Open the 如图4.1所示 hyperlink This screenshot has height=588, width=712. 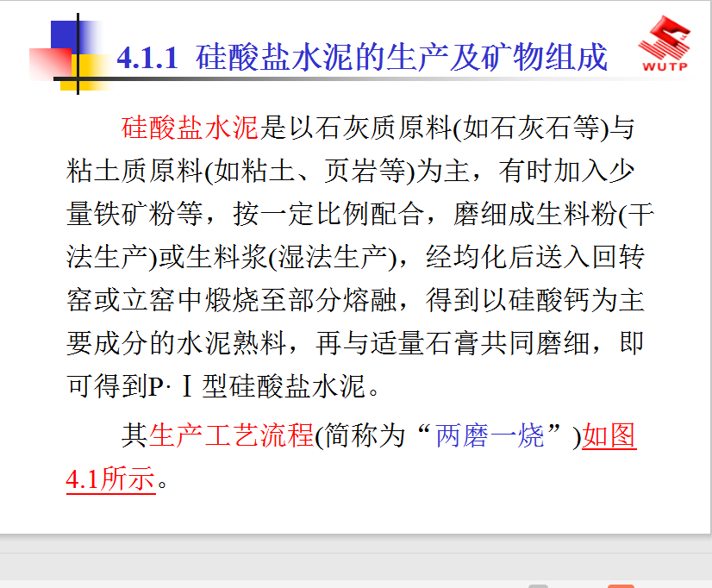(609, 436)
